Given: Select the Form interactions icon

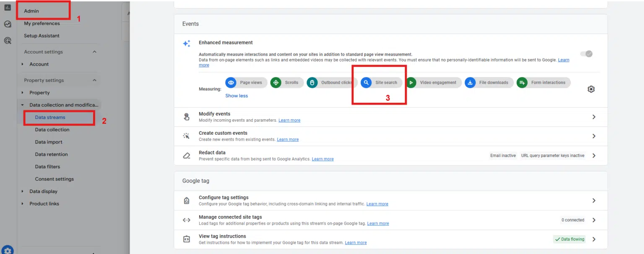Looking at the screenshot, I should [x=522, y=82].
